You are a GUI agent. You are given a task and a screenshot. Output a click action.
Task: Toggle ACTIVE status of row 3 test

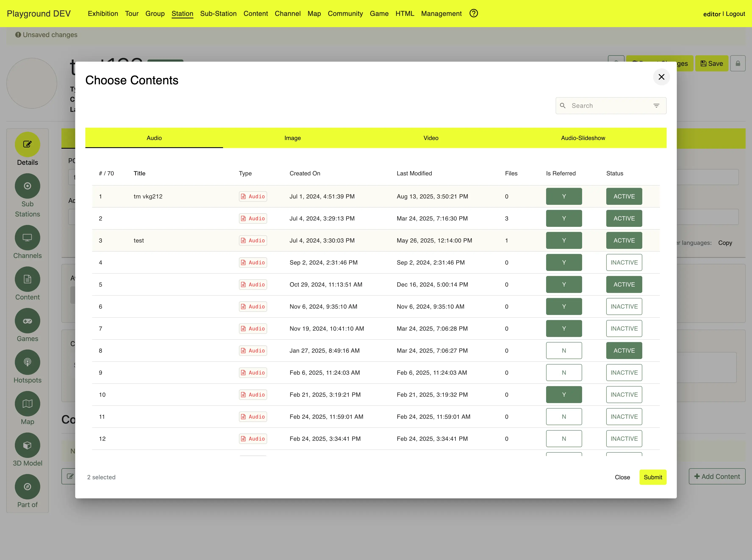tap(624, 240)
